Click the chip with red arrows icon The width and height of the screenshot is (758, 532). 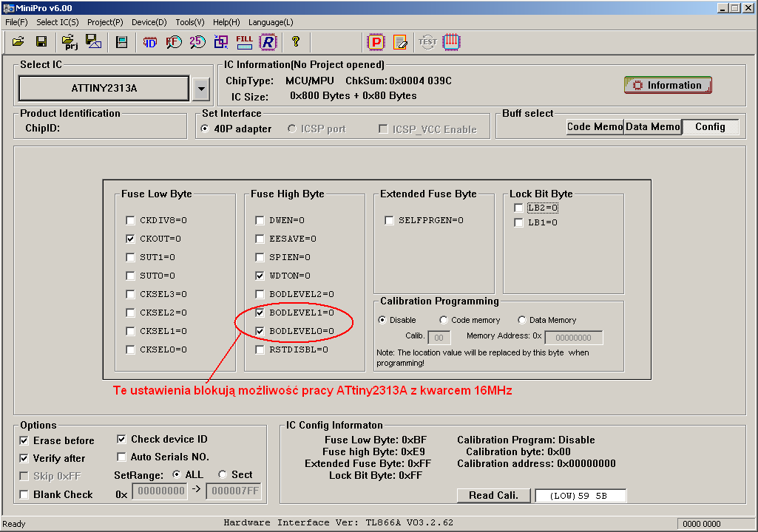[x=451, y=41]
